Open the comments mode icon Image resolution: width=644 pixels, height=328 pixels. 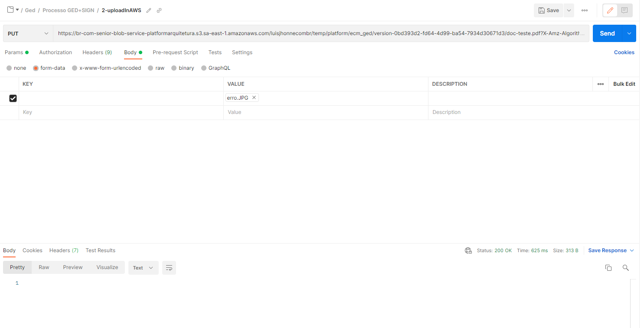tap(624, 10)
